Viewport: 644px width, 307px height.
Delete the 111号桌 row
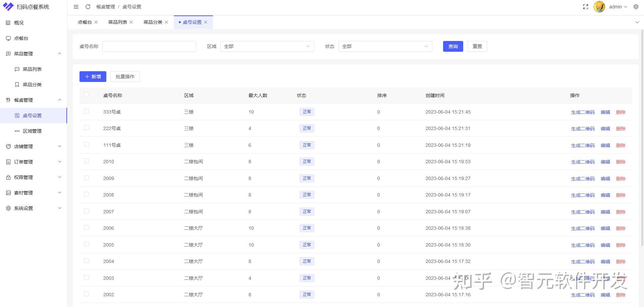click(x=621, y=145)
